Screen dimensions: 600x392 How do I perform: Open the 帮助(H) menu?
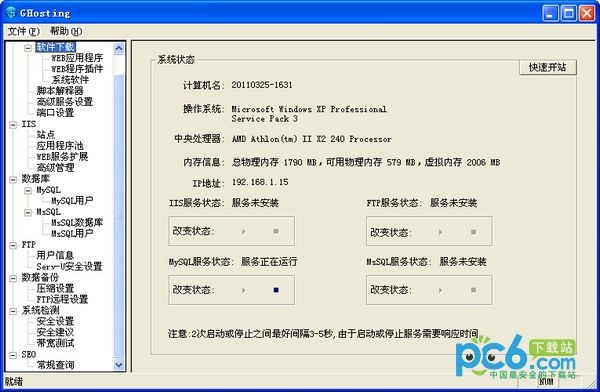[x=66, y=31]
